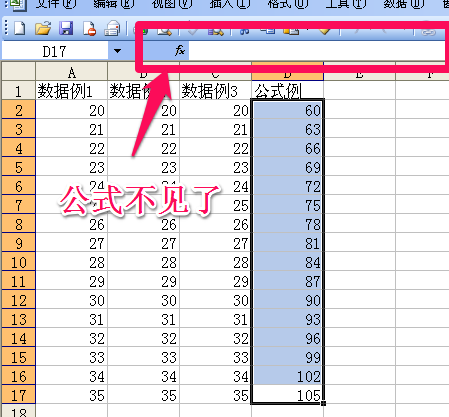Open the 文件(F) menu
449x417 pixels.
pos(55,3)
